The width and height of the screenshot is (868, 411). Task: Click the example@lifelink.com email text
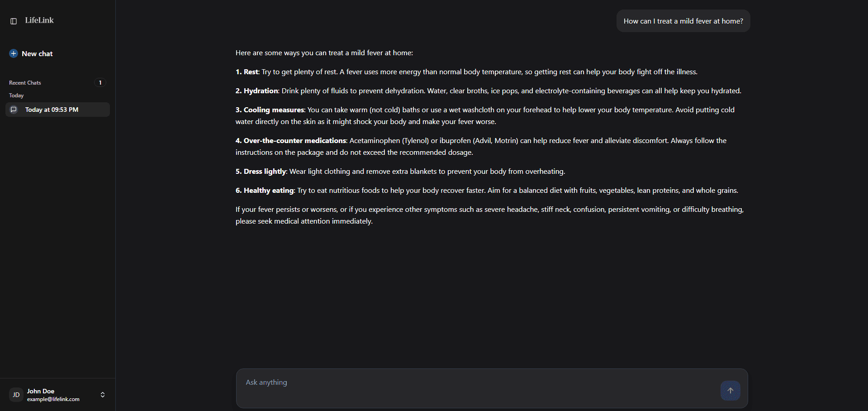53,399
